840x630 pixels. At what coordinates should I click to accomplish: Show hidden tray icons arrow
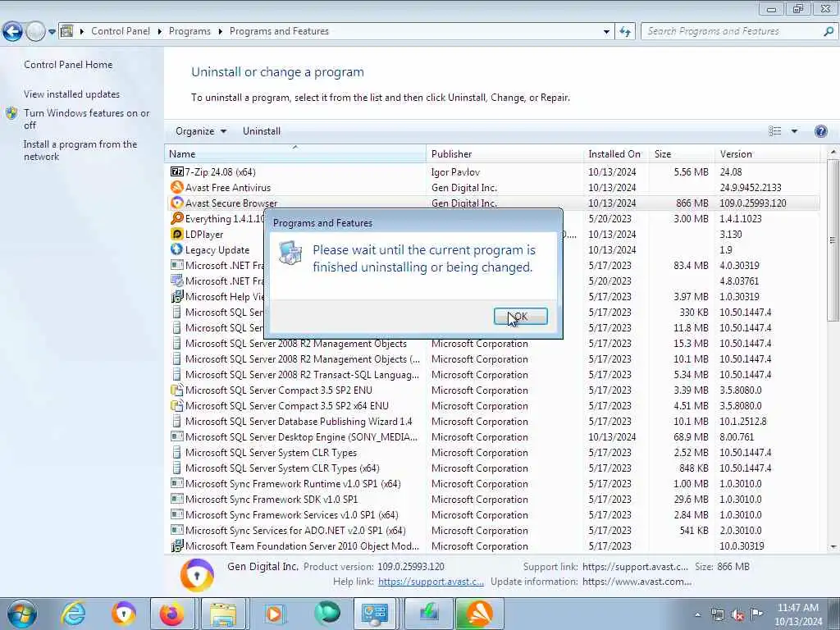(x=697, y=614)
